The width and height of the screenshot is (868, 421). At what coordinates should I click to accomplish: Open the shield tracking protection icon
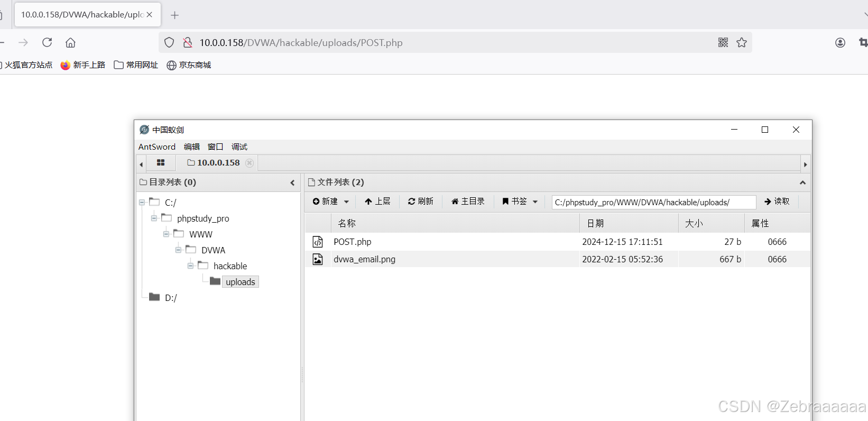169,42
